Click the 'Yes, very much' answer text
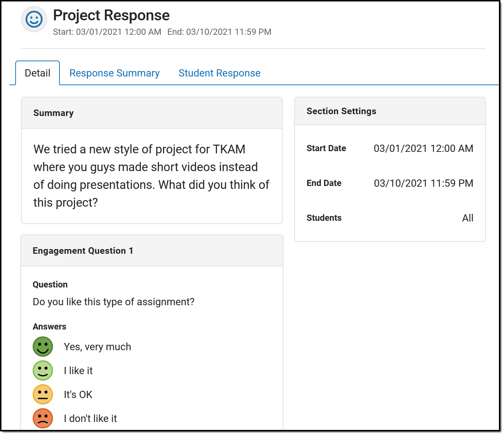 pyautogui.click(x=97, y=347)
